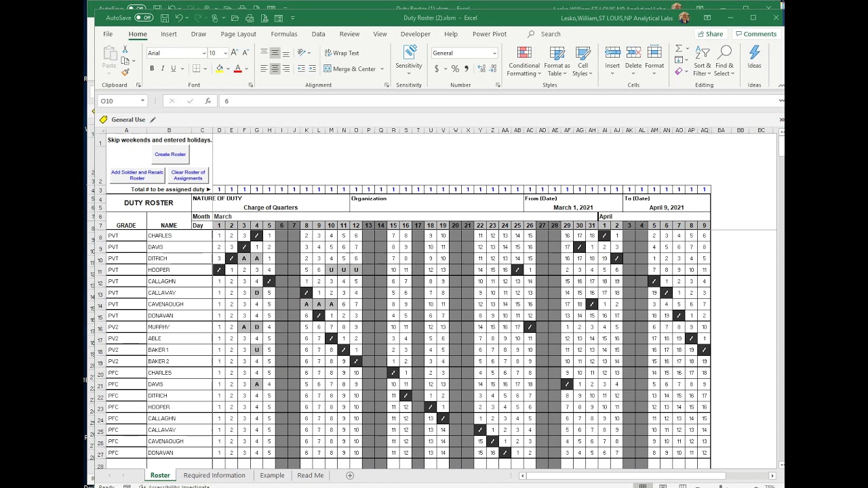The image size is (868, 488).
Task: Click the Clear eraser icon
Action: click(678, 70)
